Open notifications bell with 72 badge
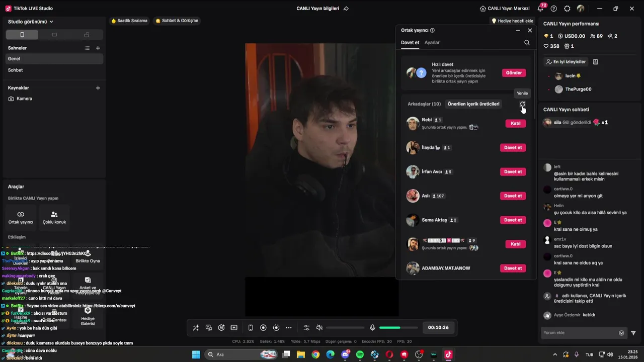644x362 pixels. click(x=540, y=9)
